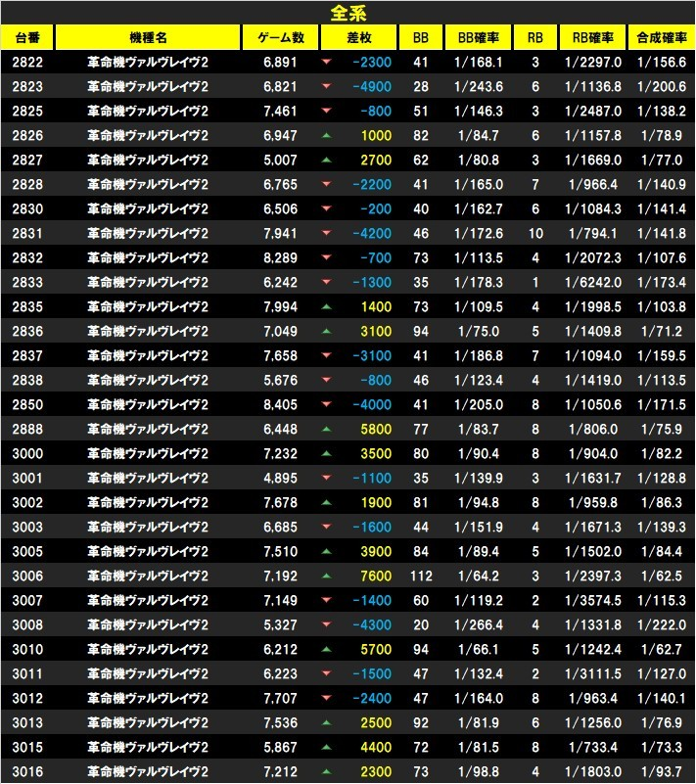This screenshot has height=784, width=696.
Task: Click game count 8,405 in row 2850
Action: click(281, 404)
